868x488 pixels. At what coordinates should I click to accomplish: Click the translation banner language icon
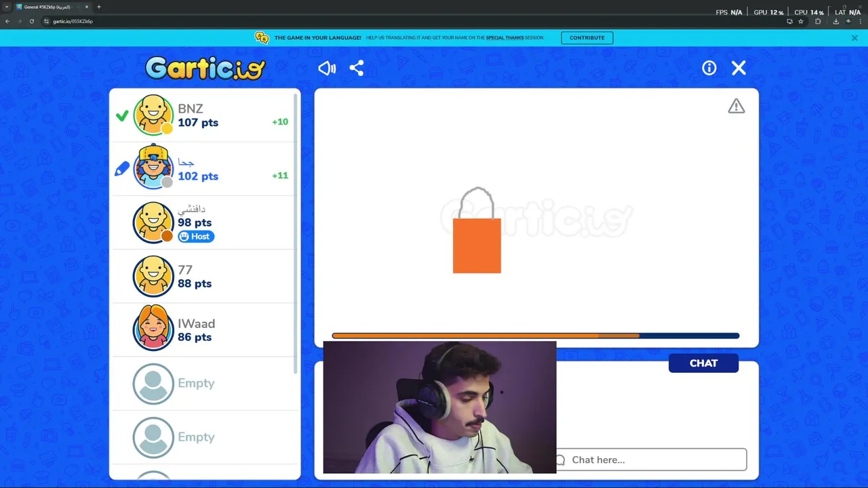262,38
